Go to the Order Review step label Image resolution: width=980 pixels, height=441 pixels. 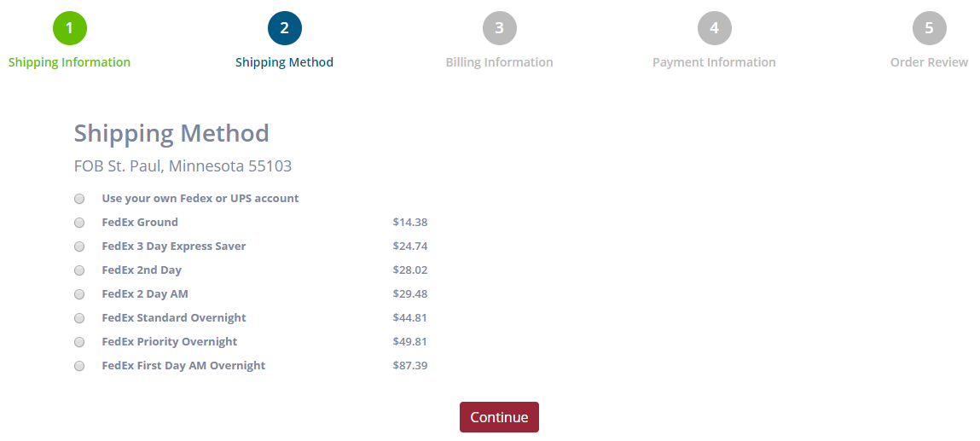(929, 62)
